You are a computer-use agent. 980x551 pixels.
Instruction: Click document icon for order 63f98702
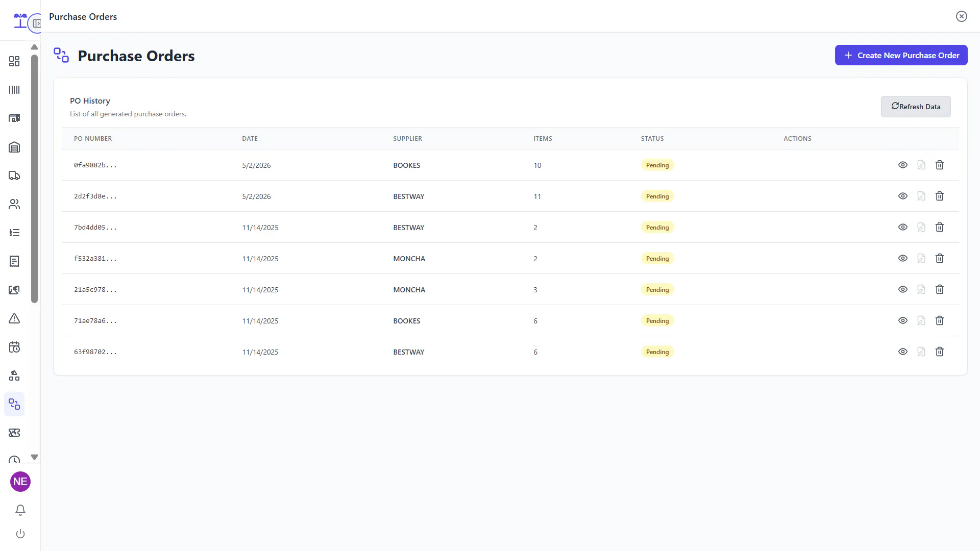pyautogui.click(x=921, y=352)
